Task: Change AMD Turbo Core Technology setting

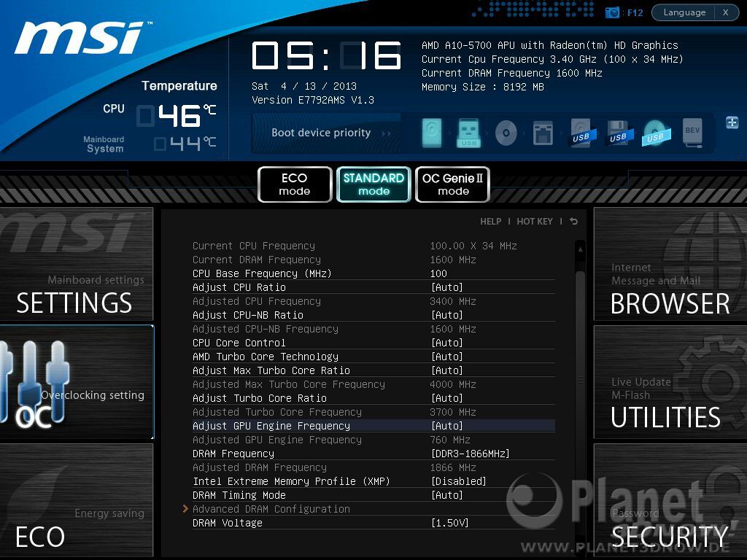Action: pos(447,357)
